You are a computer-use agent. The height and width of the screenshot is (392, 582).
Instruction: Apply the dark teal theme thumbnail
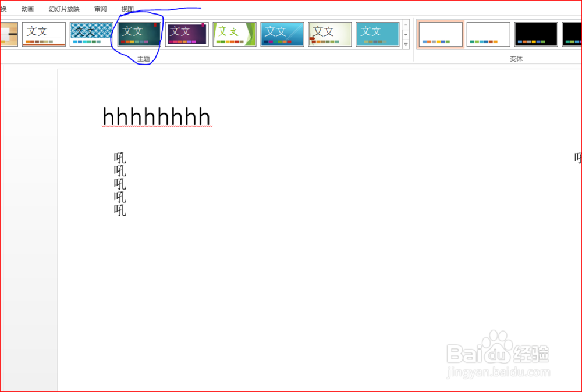point(139,34)
